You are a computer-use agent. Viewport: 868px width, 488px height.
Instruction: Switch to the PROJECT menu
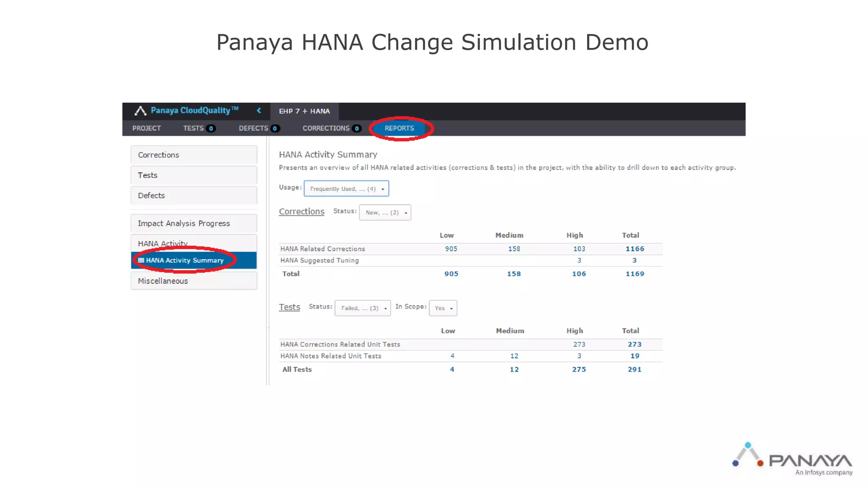[x=147, y=128]
